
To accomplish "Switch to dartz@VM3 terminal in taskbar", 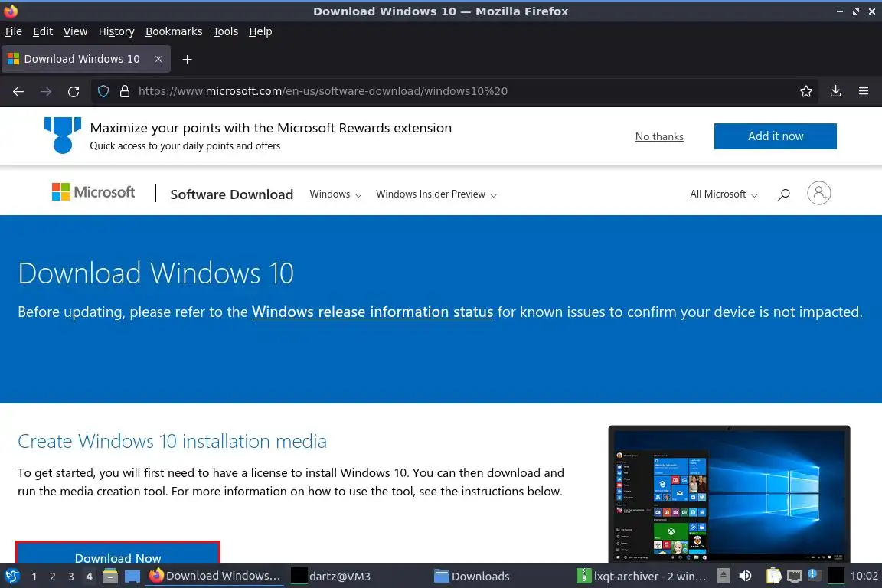I will click(332, 577).
